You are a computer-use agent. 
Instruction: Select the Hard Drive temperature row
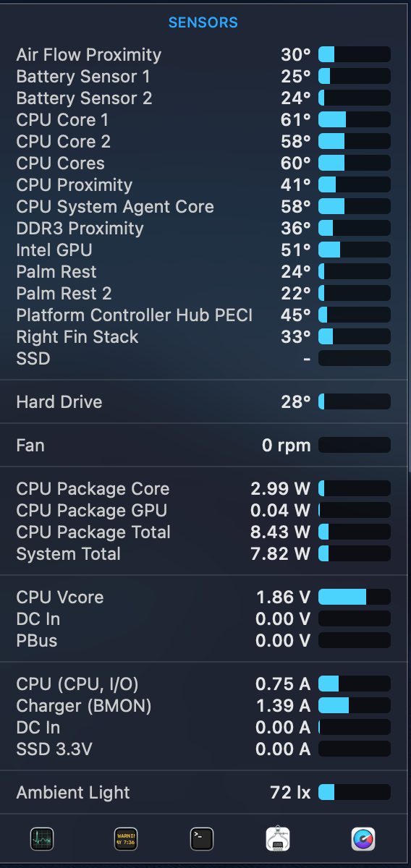203,401
